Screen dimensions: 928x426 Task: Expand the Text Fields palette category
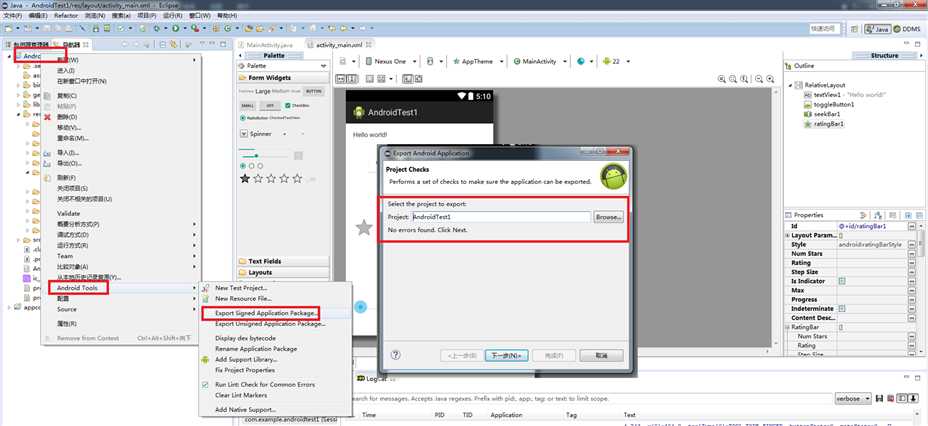coord(283,261)
